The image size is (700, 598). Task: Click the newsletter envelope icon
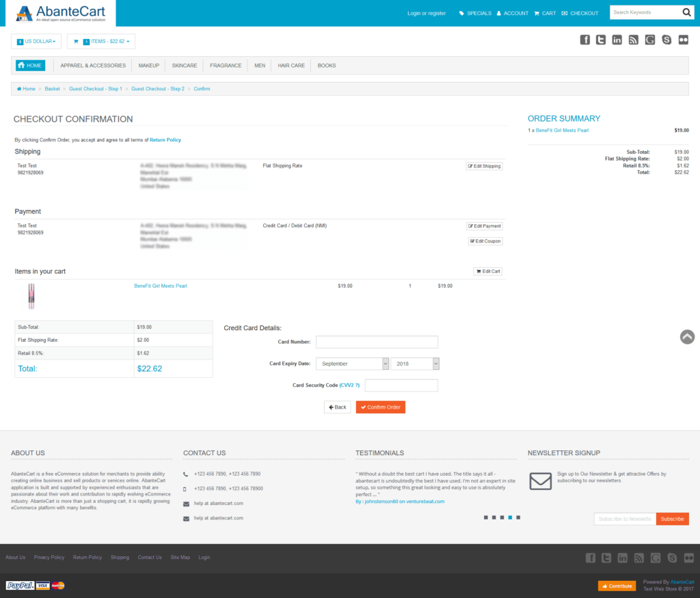(x=540, y=481)
